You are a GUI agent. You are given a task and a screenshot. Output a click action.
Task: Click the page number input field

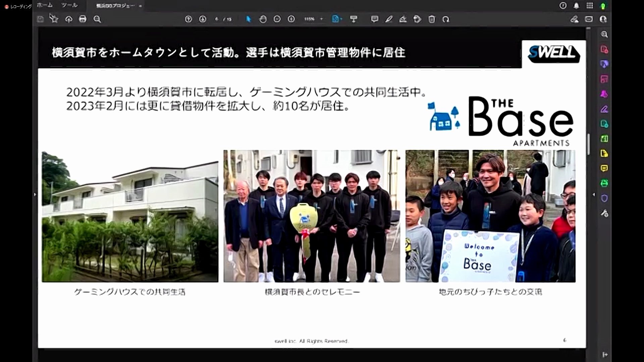click(217, 19)
